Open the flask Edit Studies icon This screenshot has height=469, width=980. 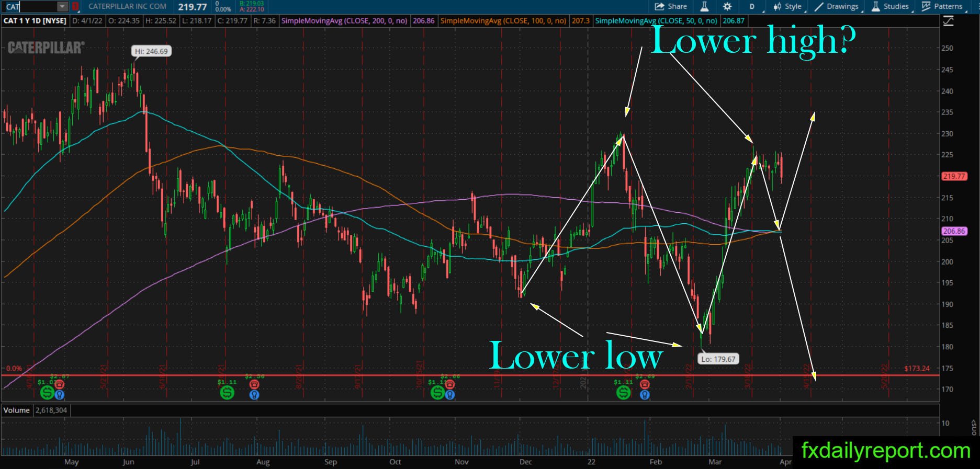(x=704, y=7)
